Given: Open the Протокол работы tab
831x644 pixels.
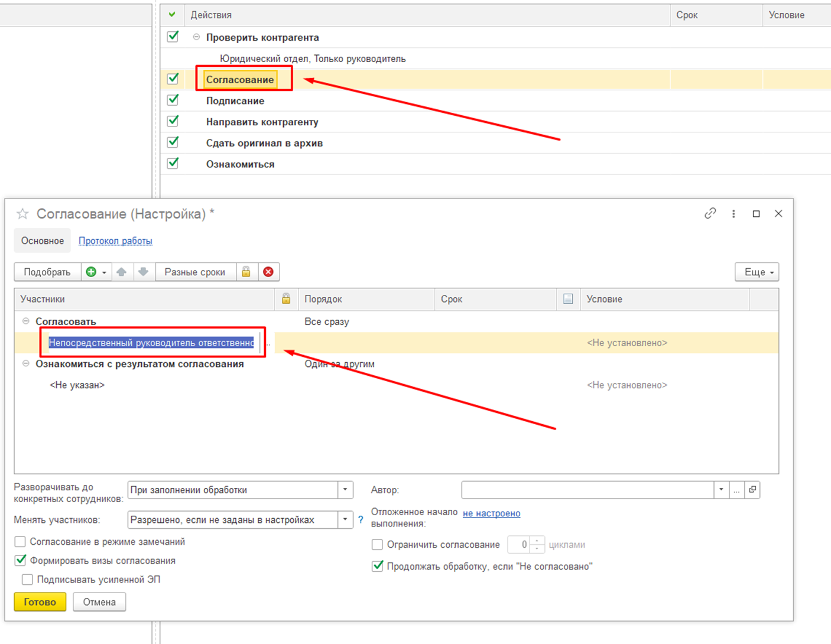Looking at the screenshot, I should (115, 241).
